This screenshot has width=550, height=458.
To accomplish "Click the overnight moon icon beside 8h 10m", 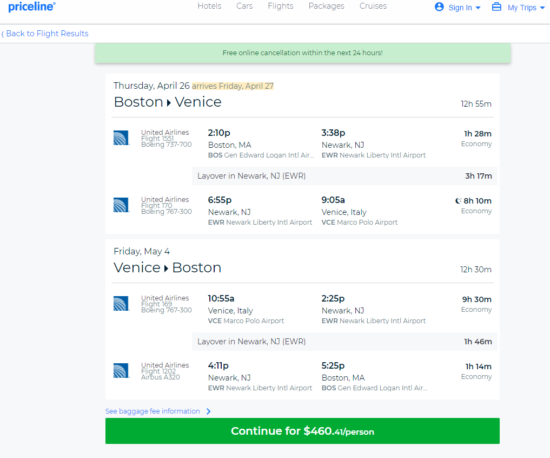I will [458, 201].
